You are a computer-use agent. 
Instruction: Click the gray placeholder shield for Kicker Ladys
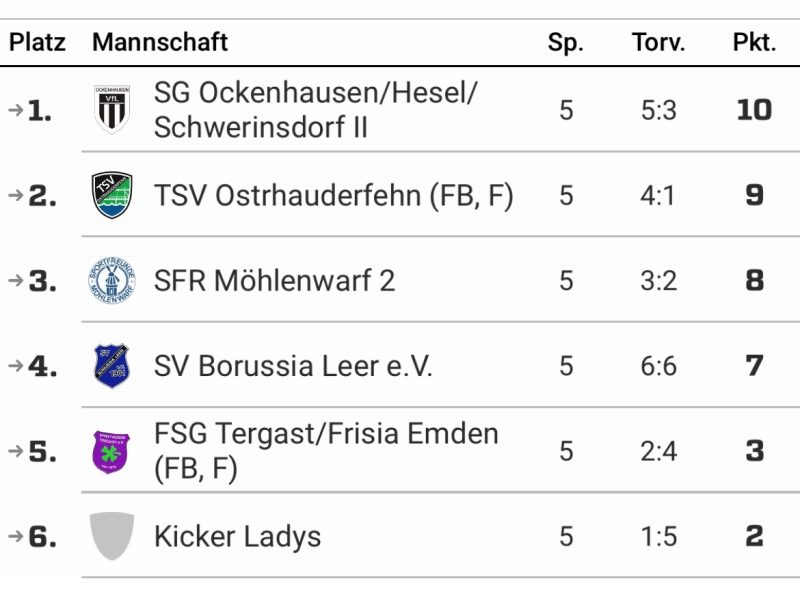click(112, 536)
